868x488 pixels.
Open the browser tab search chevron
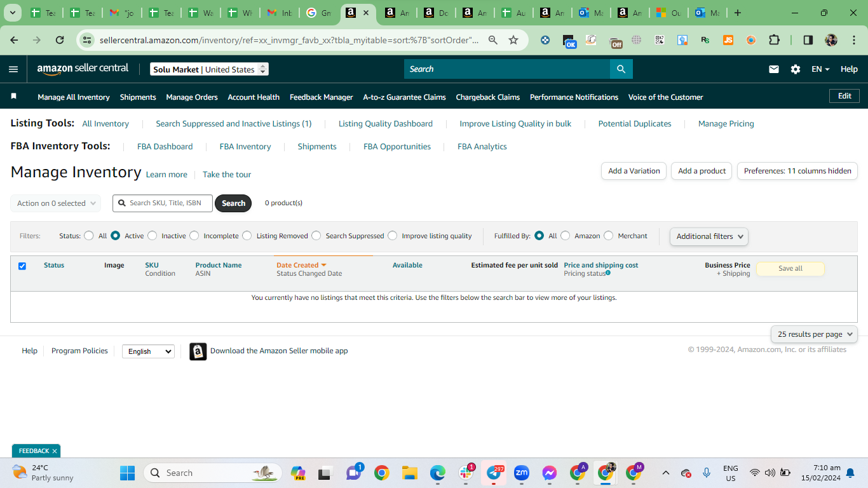click(x=13, y=13)
